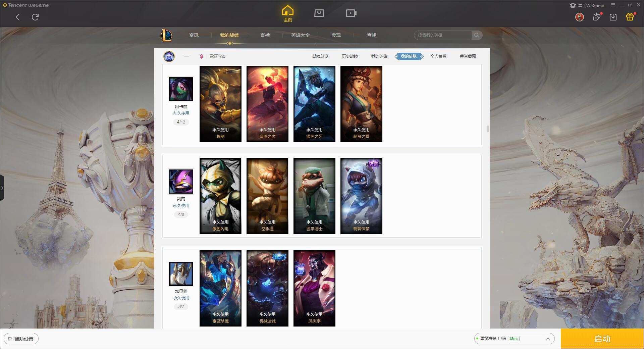This screenshot has height=349, width=644.
Task: Click the Tencent WeGame title logo
Action: 26,5
